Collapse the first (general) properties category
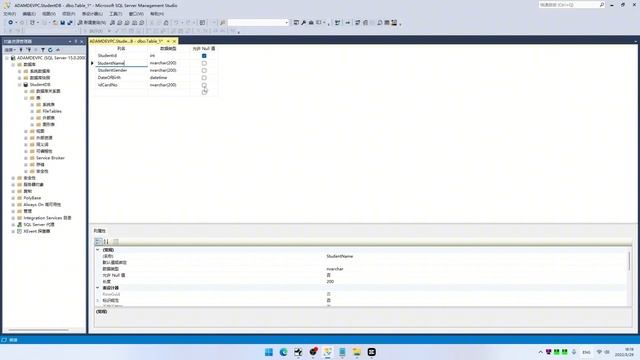Image resolution: width=640 pixels, height=360 pixels. pos(98,250)
